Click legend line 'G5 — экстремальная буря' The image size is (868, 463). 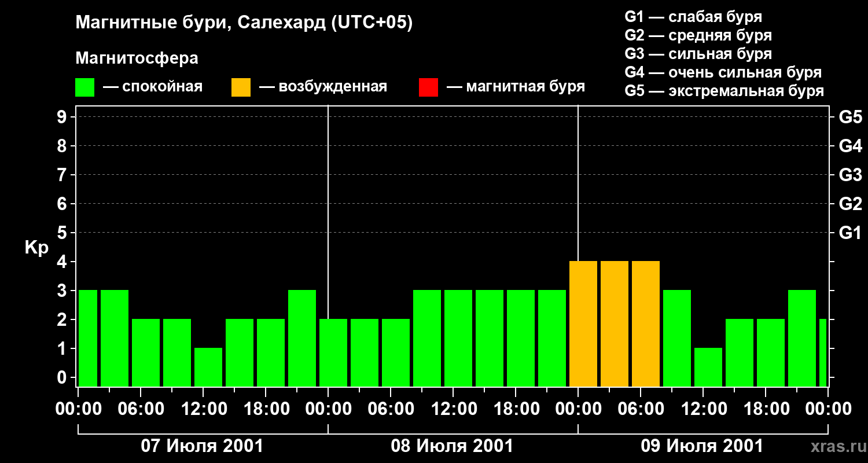724,91
